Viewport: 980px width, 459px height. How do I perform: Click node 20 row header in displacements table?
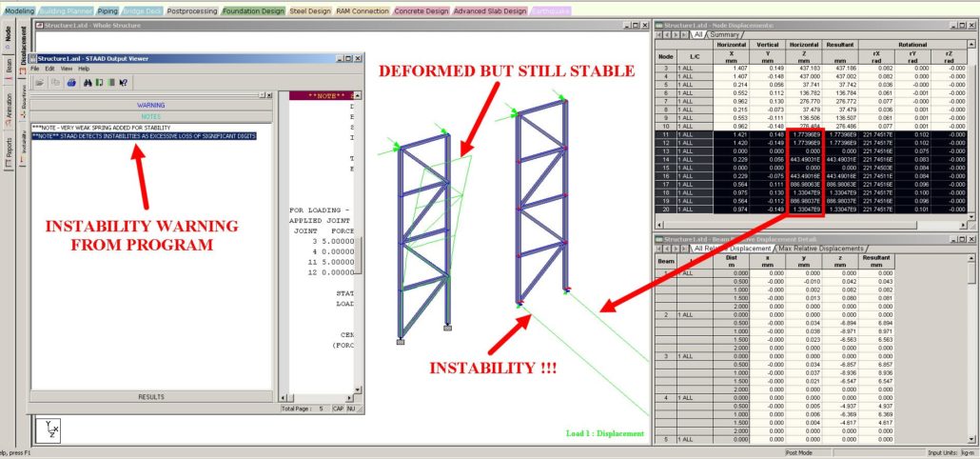point(666,209)
